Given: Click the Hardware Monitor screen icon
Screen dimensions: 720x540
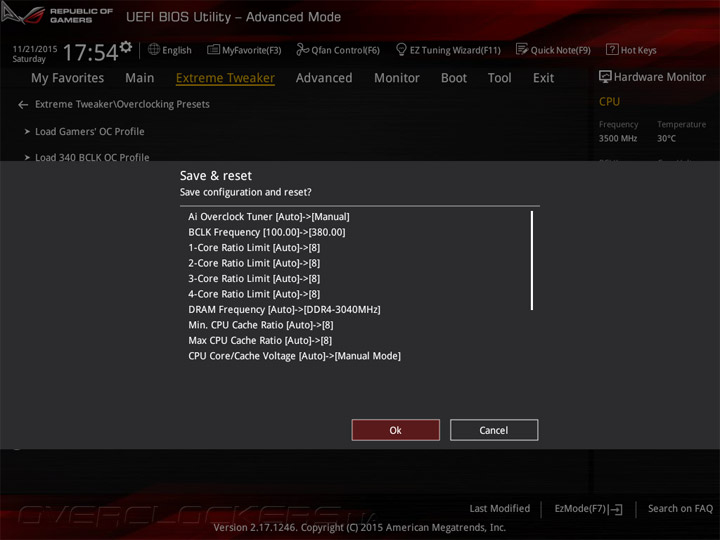Looking at the screenshot, I should click(x=605, y=77).
